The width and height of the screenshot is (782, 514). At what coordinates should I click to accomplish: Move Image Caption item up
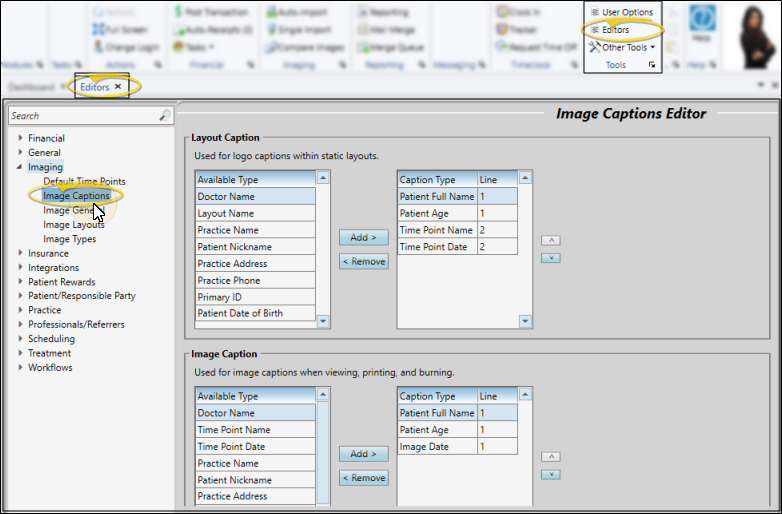549,457
